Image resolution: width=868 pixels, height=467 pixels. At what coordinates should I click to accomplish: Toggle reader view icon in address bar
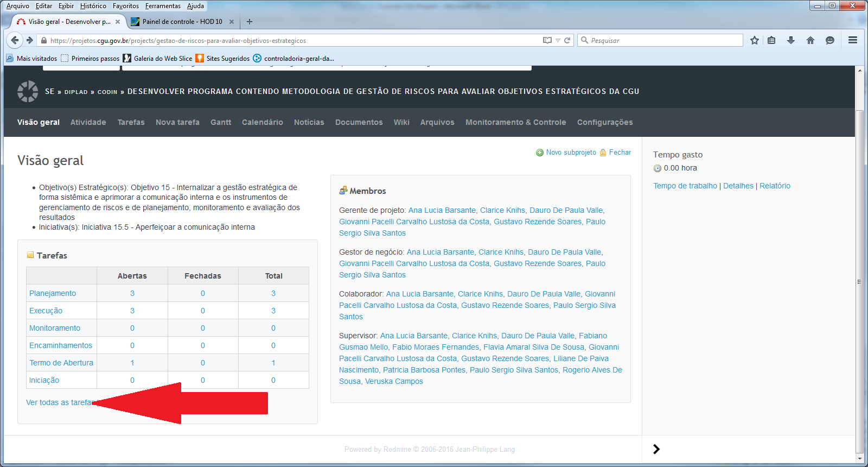(547, 40)
